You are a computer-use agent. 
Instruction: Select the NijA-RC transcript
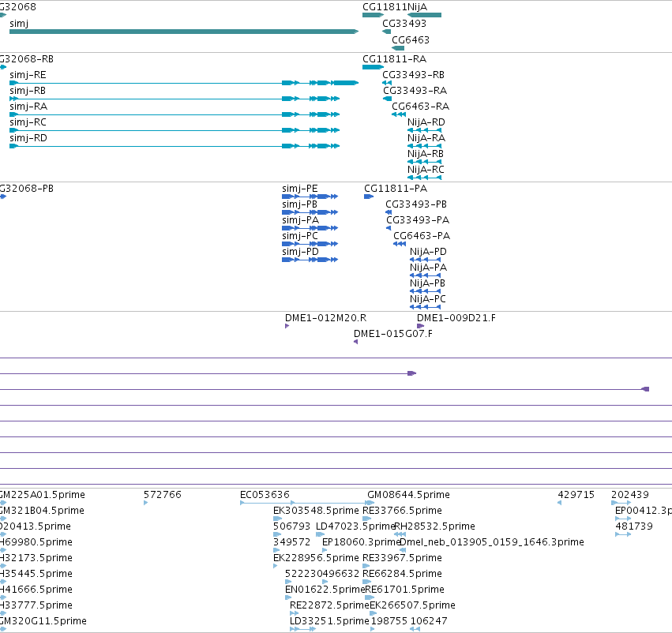click(x=424, y=178)
